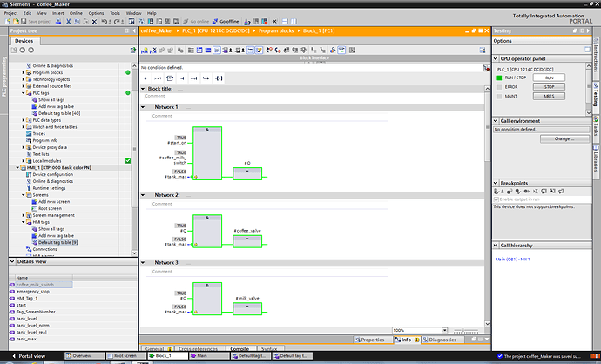
Task: Open the Project menu
Action: [10, 13]
